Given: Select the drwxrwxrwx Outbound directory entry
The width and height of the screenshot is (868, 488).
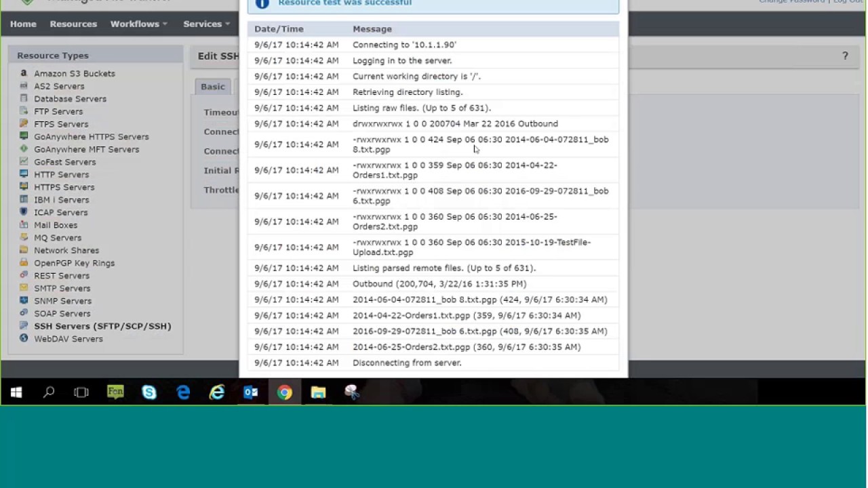Looking at the screenshot, I should (455, 123).
